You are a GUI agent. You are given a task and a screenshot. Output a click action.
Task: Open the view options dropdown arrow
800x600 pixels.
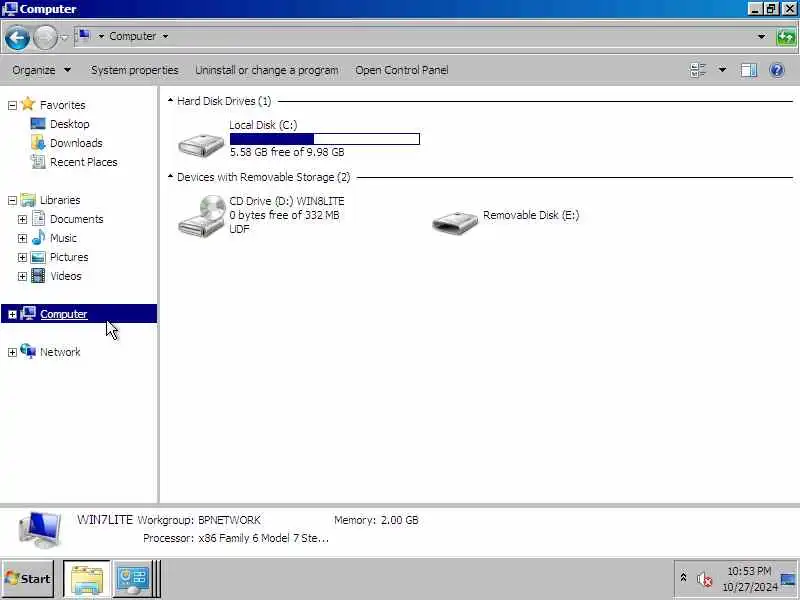pyautogui.click(x=722, y=70)
